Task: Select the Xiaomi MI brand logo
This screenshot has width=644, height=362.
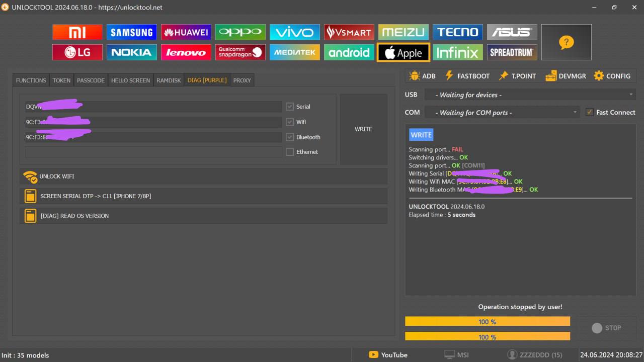Action: (77, 32)
